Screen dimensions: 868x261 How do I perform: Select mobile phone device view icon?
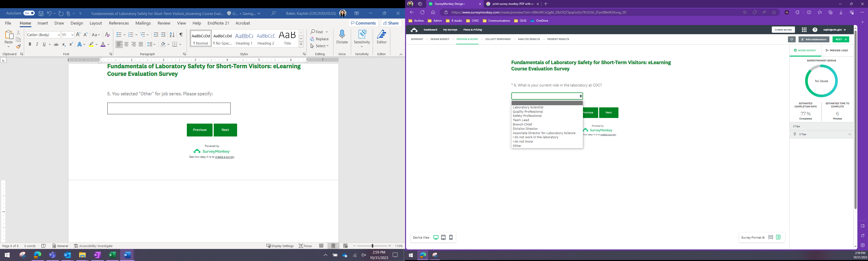(x=451, y=238)
